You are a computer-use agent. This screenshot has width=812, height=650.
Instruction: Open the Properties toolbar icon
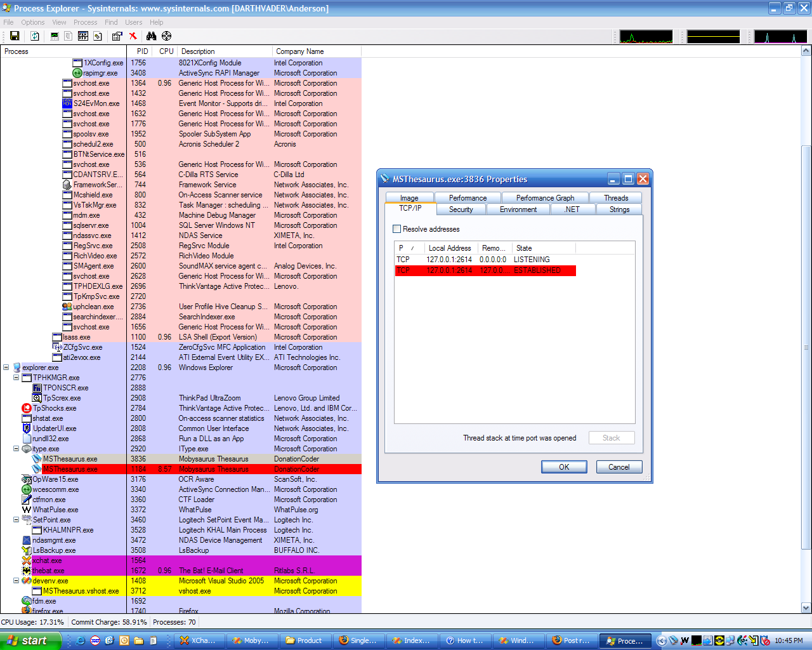tap(117, 36)
